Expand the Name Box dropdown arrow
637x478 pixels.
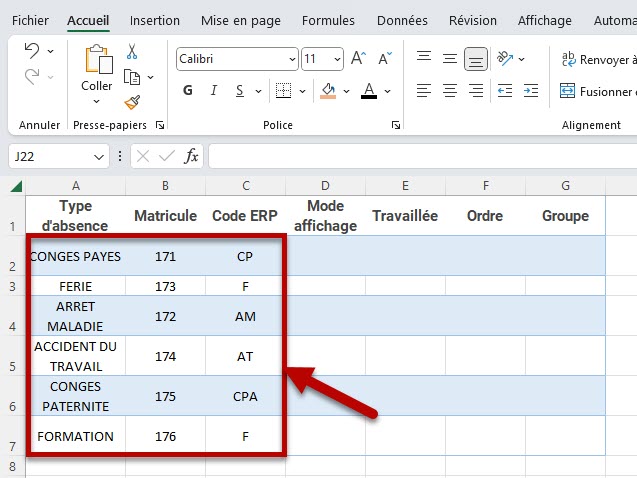click(x=99, y=157)
